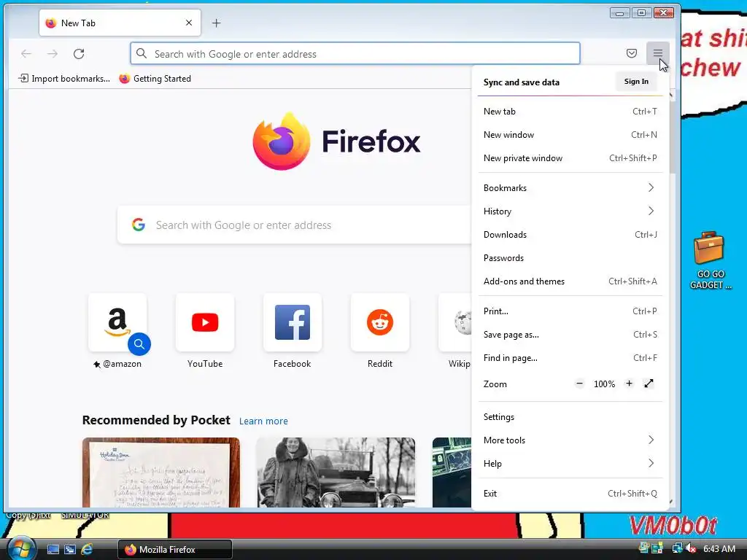Click Import bookmarks… in bookmarks toolbar
747x560 pixels.
coord(64,79)
